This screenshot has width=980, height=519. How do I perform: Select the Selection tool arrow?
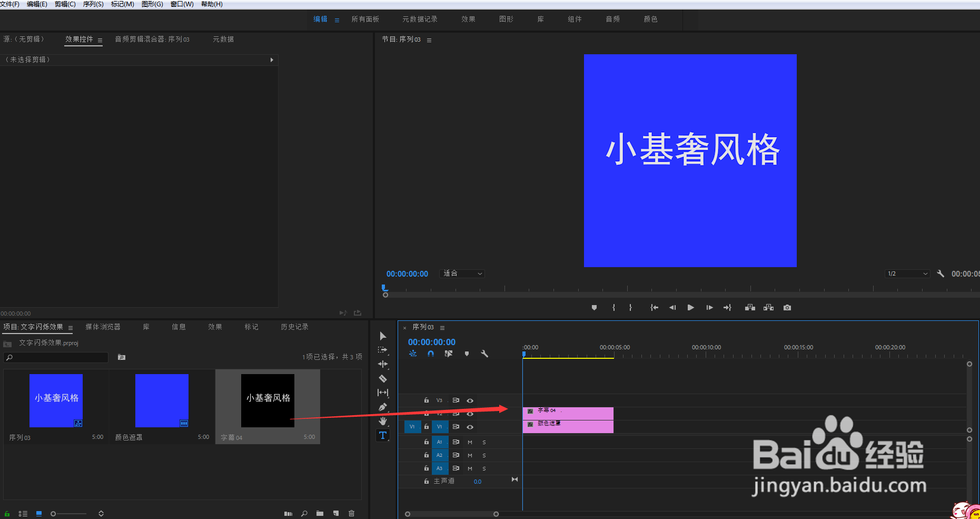coord(383,336)
